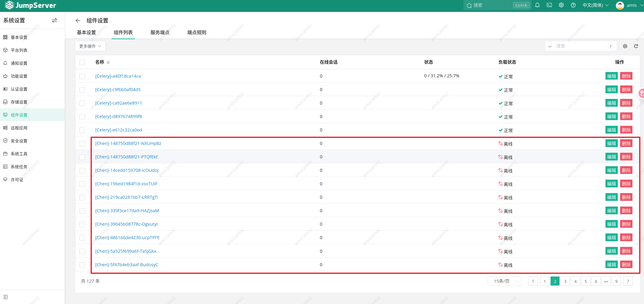Open 安全设置 in the sidebar
The width and height of the screenshot is (644, 304).
coord(19,141)
